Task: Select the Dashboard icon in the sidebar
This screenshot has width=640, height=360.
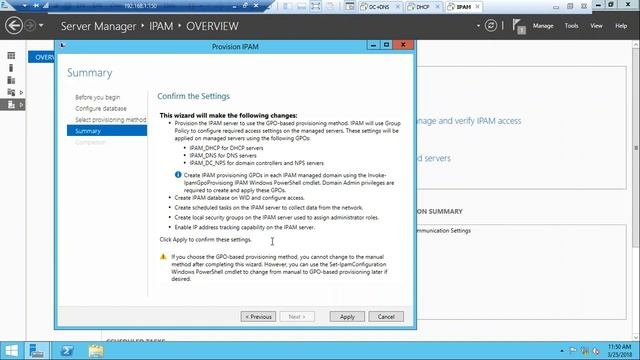Action: 11,56
